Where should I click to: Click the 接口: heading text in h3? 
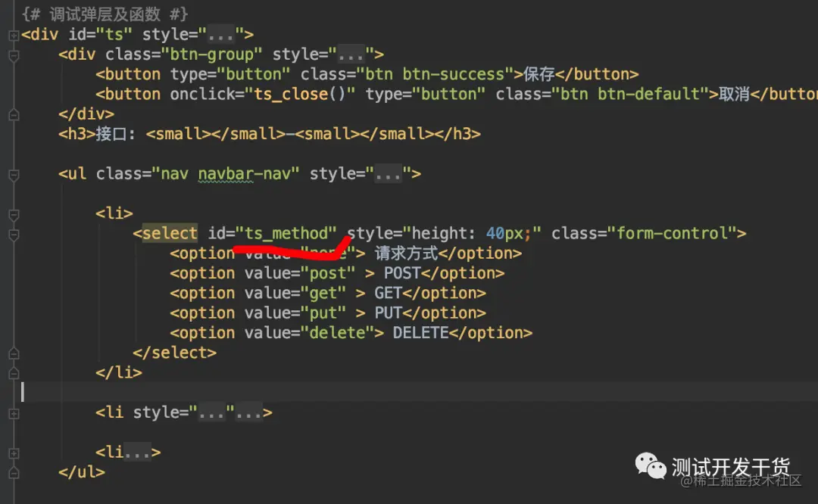point(116,134)
